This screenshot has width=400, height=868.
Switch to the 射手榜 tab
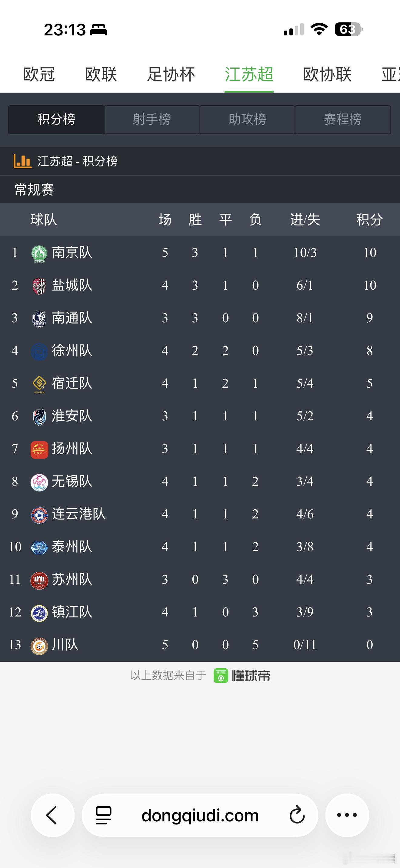tap(152, 120)
